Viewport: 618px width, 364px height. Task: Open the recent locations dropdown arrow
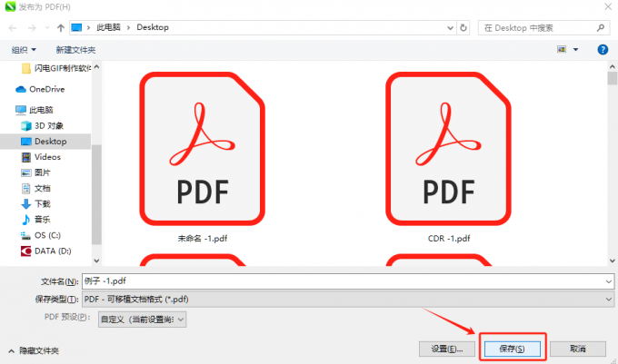pos(47,28)
